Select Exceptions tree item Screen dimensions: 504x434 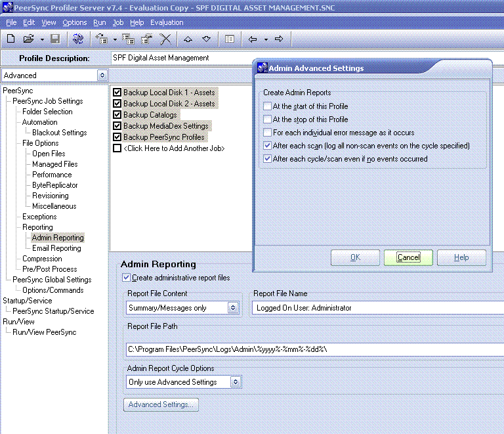tap(39, 217)
